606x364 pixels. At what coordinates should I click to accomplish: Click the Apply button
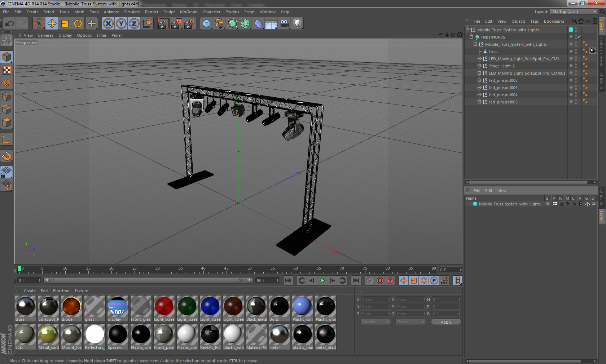pyautogui.click(x=446, y=322)
